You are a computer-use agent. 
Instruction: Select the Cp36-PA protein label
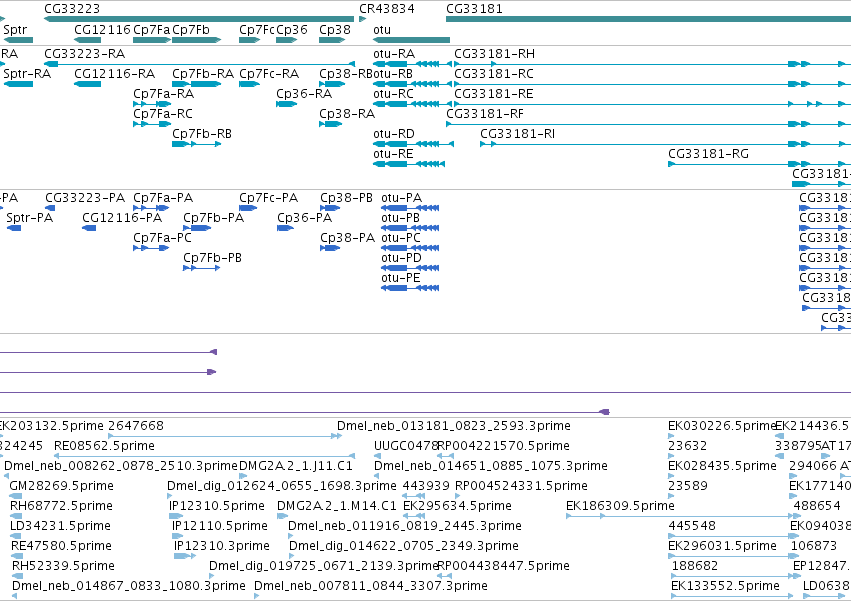pos(304,218)
